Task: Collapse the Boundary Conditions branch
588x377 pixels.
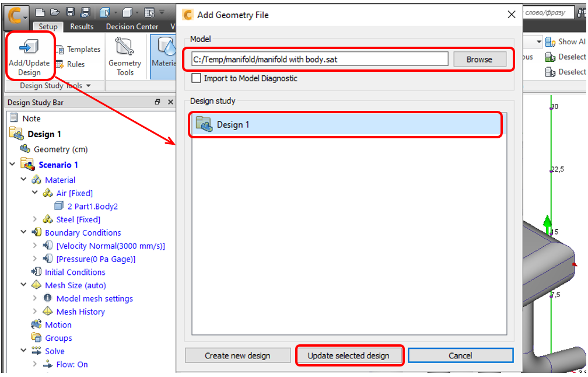Action: coord(23,232)
